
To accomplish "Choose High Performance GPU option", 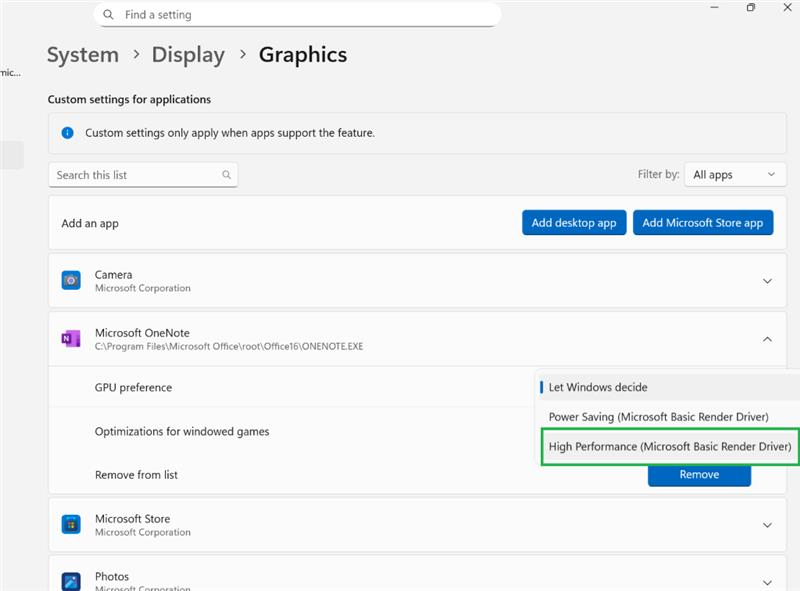I will pyautogui.click(x=669, y=447).
